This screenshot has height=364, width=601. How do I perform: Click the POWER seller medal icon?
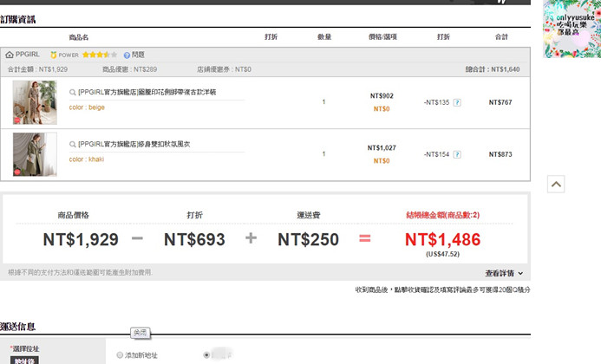(x=53, y=55)
